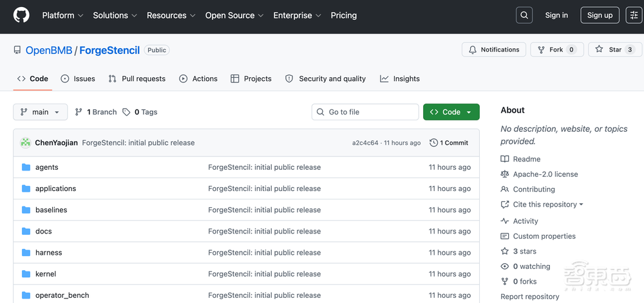Expand the Enterprise menu
This screenshot has width=644, height=303.
[298, 15]
